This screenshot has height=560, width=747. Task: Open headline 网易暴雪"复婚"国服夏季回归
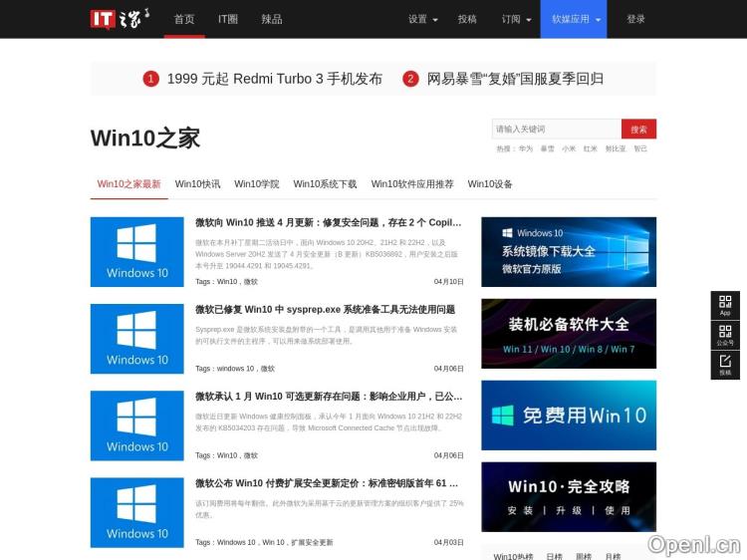point(516,79)
